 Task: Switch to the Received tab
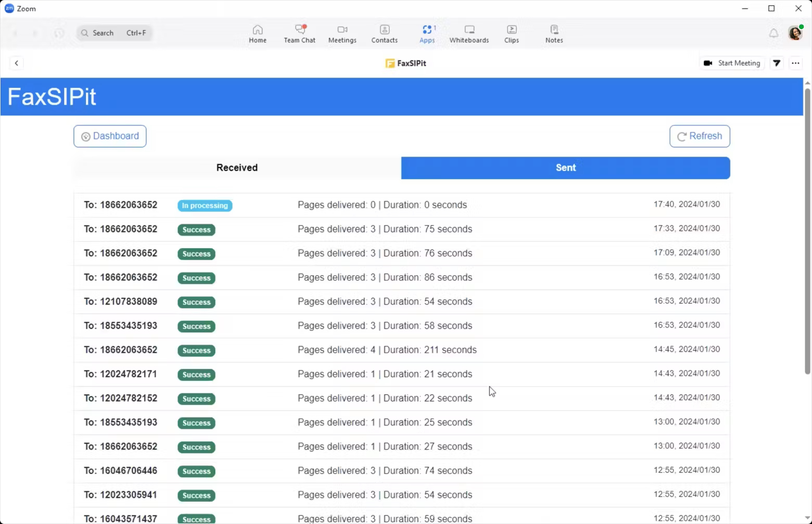click(237, 168)
